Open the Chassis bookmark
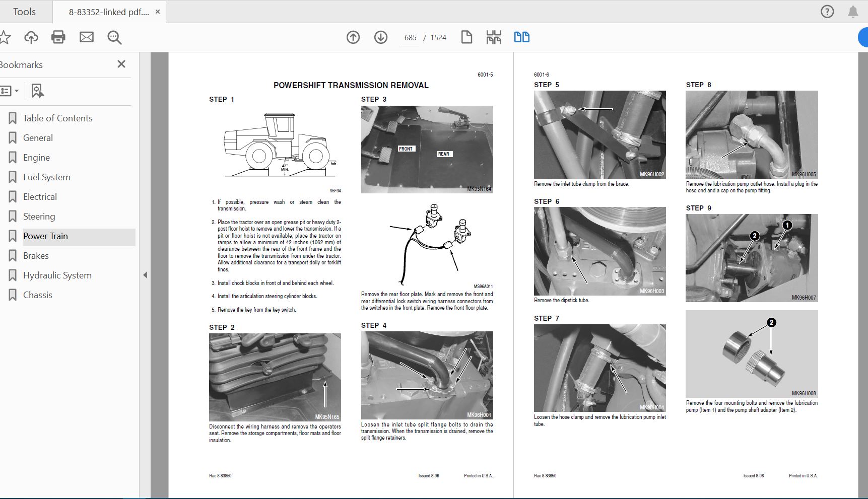The width and height of the screenshot is (868, 499). click(x=38, y=295)
